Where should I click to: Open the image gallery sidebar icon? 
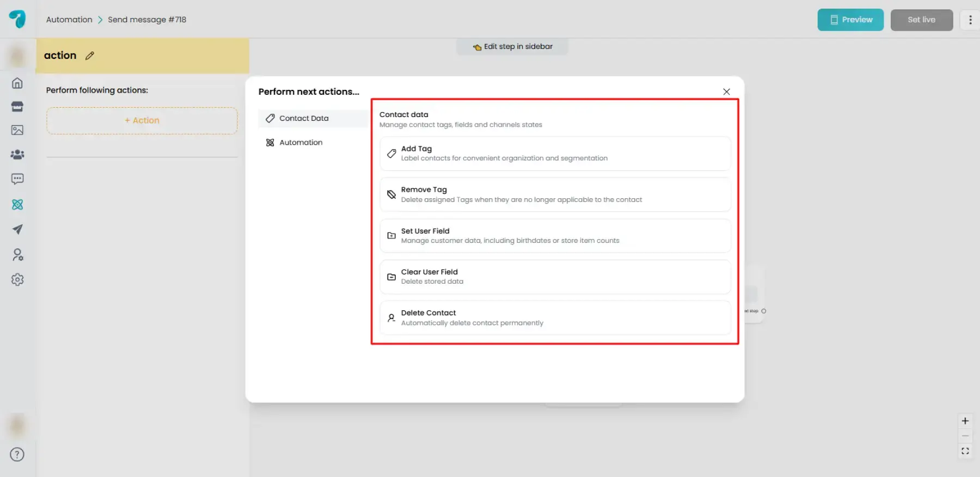click(17, 130)
